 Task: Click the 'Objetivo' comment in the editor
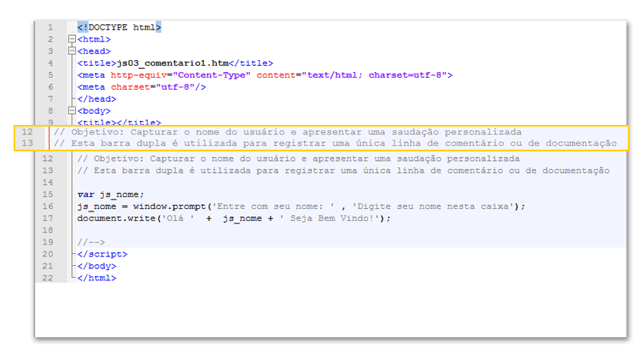coord(298,159)
